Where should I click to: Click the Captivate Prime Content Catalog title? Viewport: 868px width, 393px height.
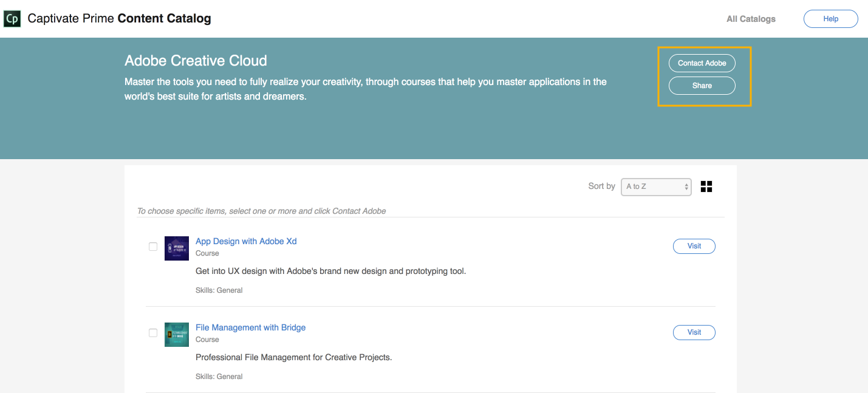coord(120,18)
